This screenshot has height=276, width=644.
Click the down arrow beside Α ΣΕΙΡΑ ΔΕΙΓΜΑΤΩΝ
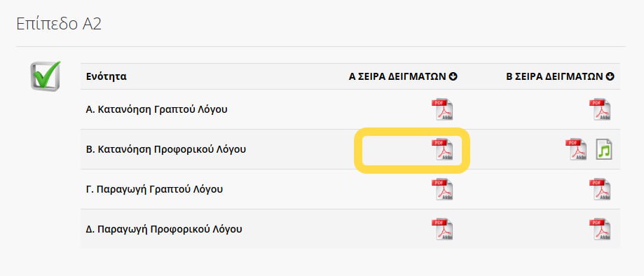coord(453,76)
